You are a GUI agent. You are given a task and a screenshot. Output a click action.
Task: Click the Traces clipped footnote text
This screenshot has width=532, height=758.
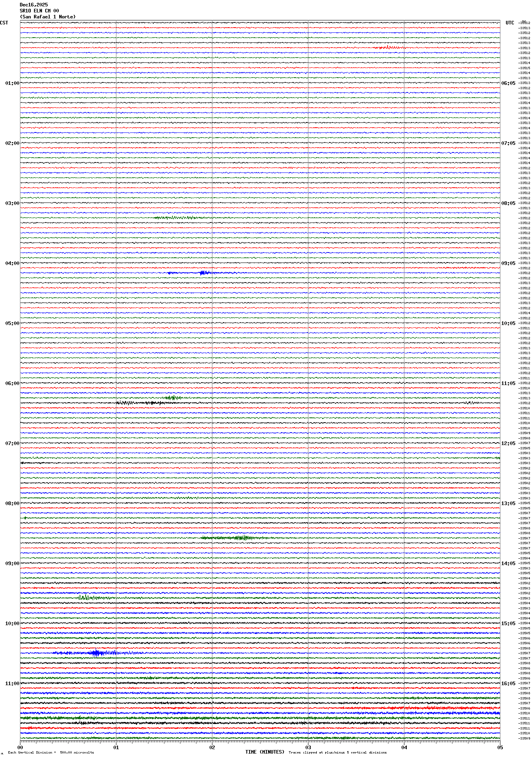click(338, 752)
